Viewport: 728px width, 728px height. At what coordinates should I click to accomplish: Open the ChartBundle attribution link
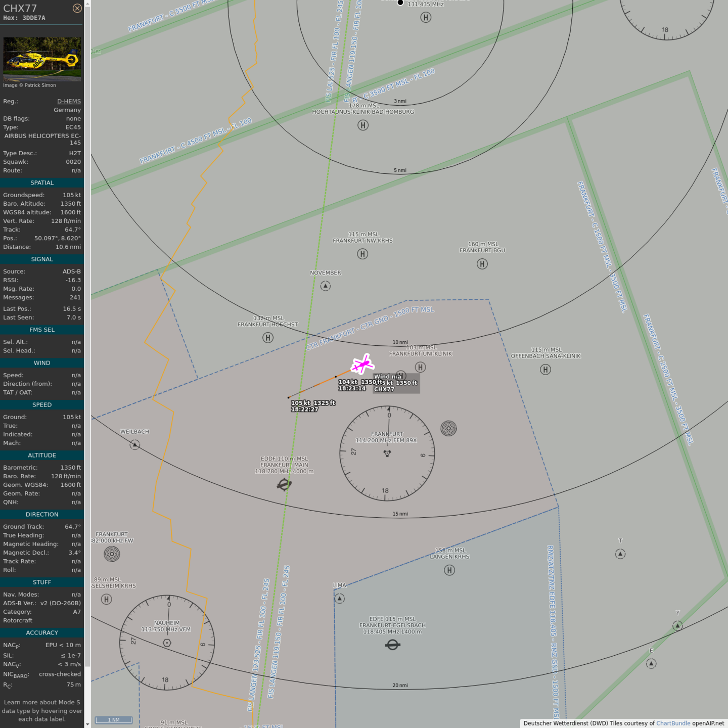coord(673,723)
